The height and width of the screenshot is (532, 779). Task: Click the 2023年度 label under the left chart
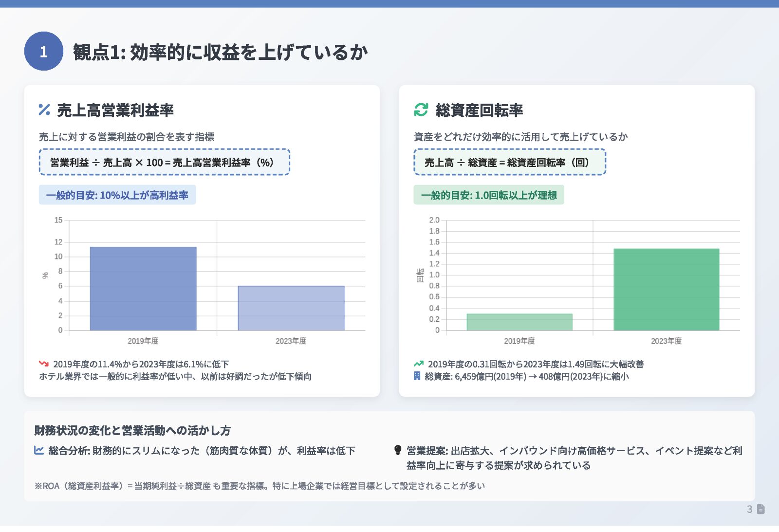click(x=291, y=341)
